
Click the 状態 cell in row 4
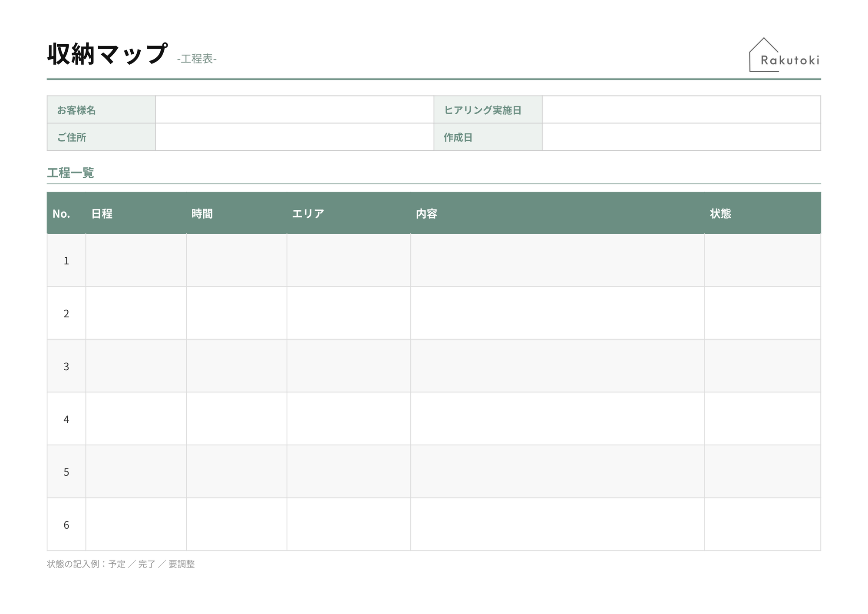point(762,418)
